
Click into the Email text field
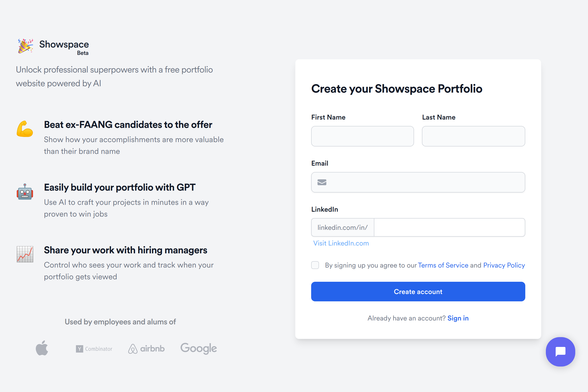point(425,182)
